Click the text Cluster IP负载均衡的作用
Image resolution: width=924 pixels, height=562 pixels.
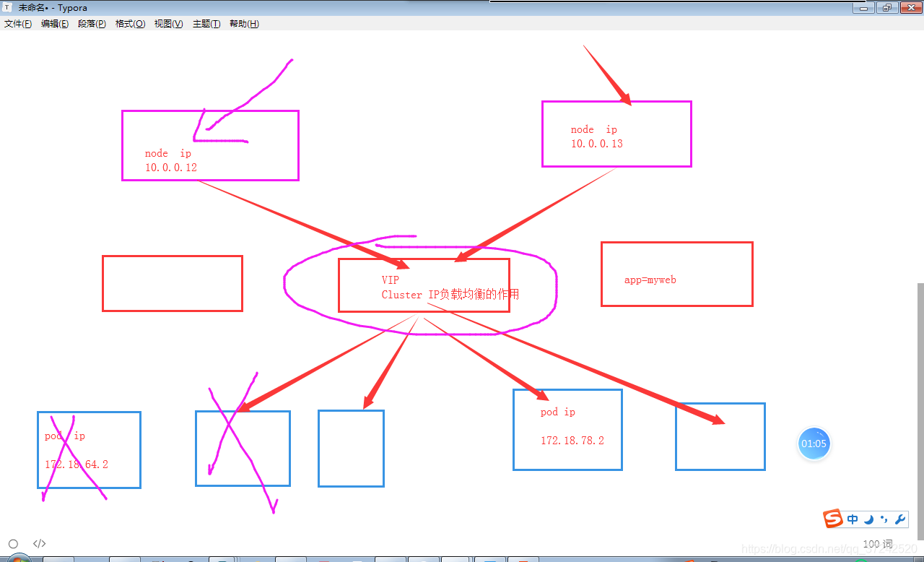tap(450, 295)
